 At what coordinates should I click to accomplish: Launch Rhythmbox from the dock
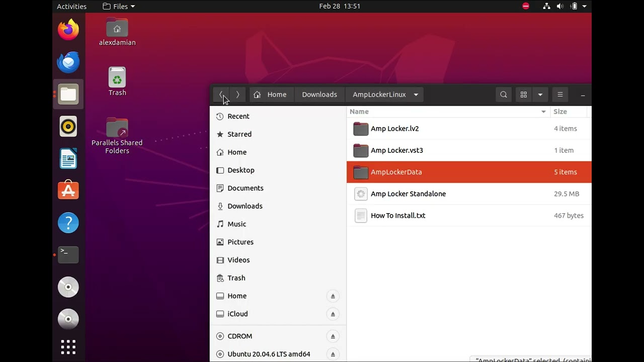point(68,126)
